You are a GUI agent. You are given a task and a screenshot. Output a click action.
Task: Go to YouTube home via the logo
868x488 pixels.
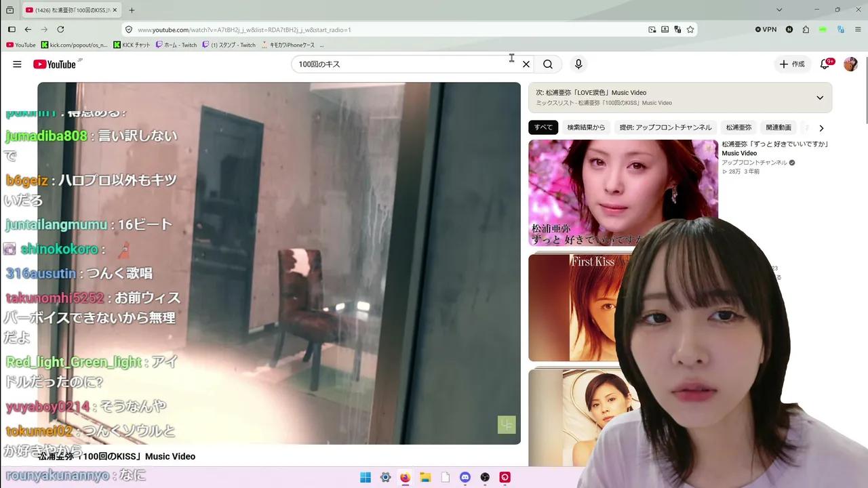coord(54,64)
